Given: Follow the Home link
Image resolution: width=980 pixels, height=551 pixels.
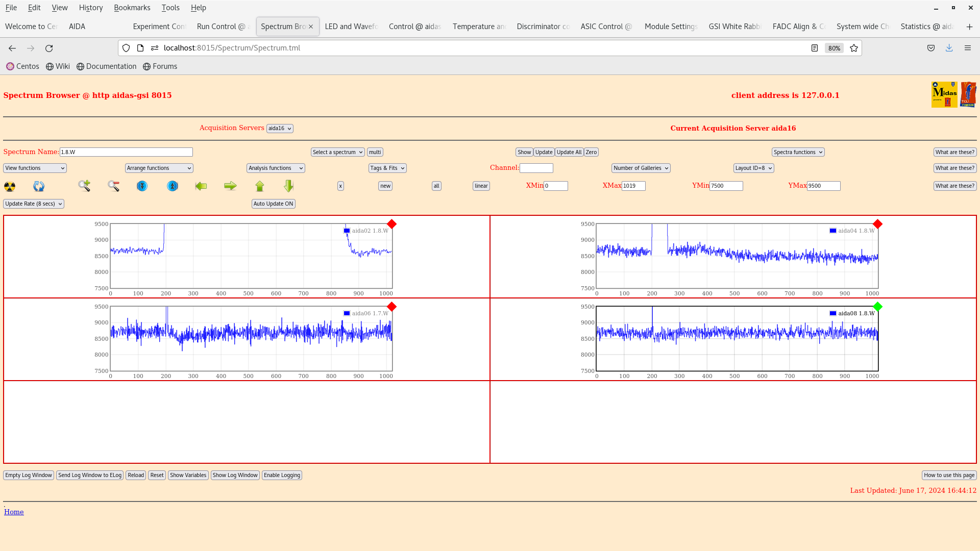Looking at the screenshot, I should (14, 512).
